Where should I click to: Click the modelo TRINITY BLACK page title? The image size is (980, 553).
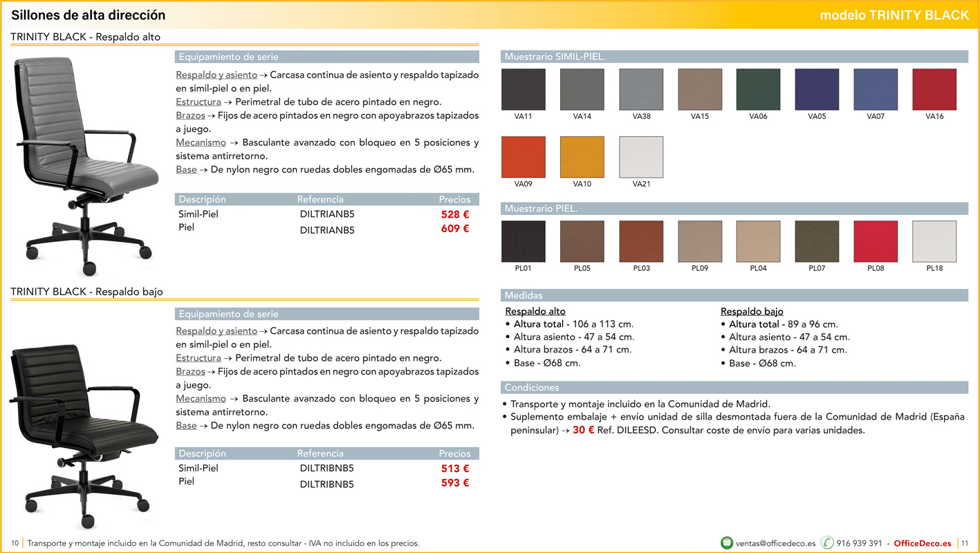pos(894,15)
